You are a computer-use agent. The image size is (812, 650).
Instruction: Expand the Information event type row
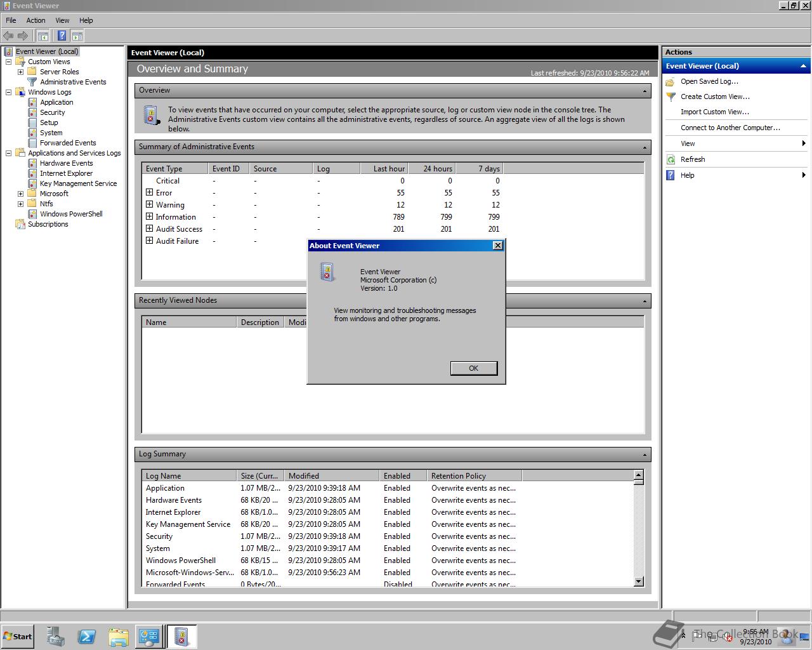(x=149, y=216)
